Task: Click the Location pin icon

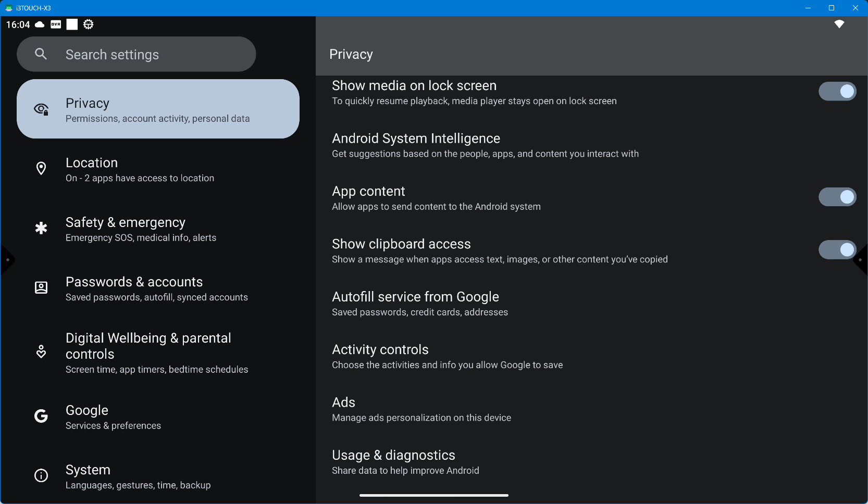Action: click(x=41, y=168)
